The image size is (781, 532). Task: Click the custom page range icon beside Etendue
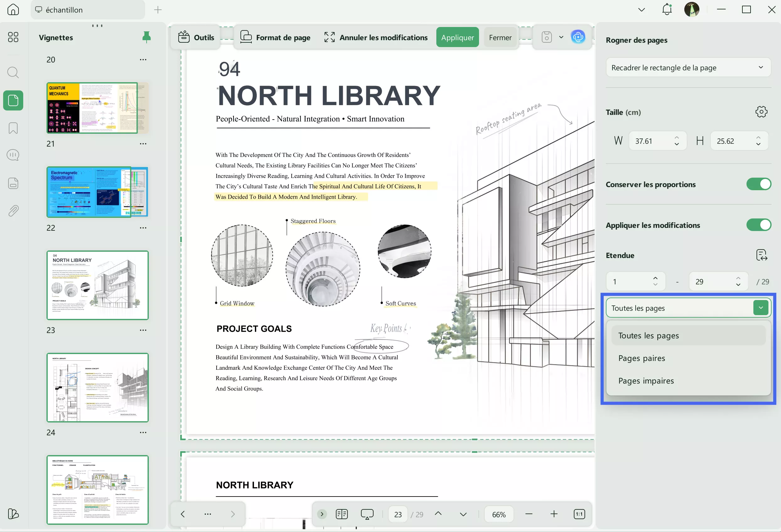point(761,255)
